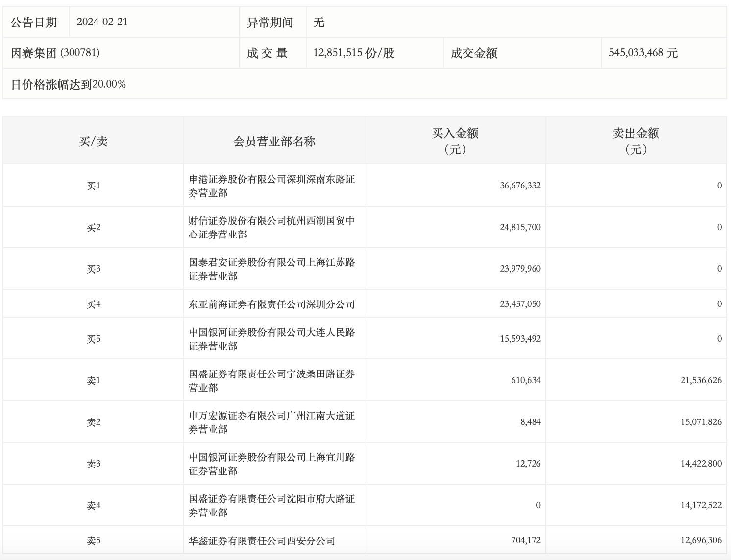Click the 卖3 row label

pos(93,464)
